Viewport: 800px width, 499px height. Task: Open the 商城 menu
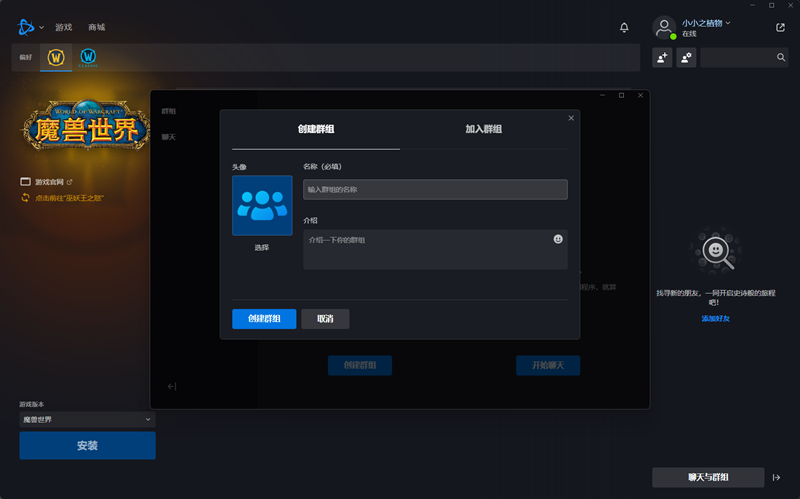[x=96, y=27]
